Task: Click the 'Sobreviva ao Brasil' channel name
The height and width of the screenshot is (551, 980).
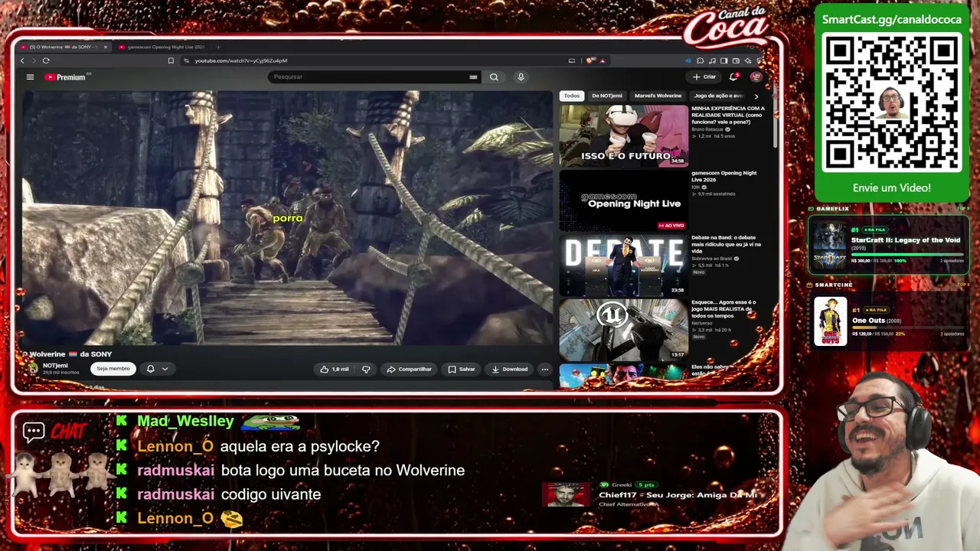Action: click(713, 259)
